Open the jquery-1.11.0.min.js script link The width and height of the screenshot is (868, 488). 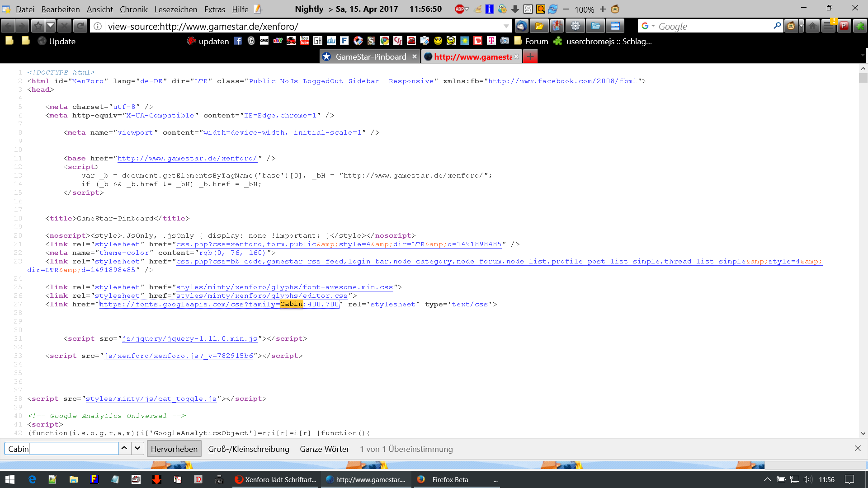(x=189, y=338)
